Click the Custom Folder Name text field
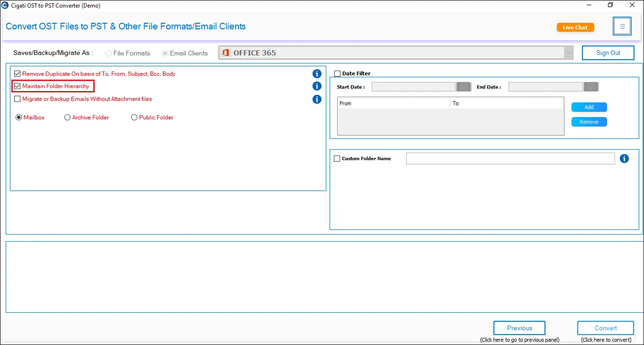This screenshot has width=644, height=345. point(510,159)
